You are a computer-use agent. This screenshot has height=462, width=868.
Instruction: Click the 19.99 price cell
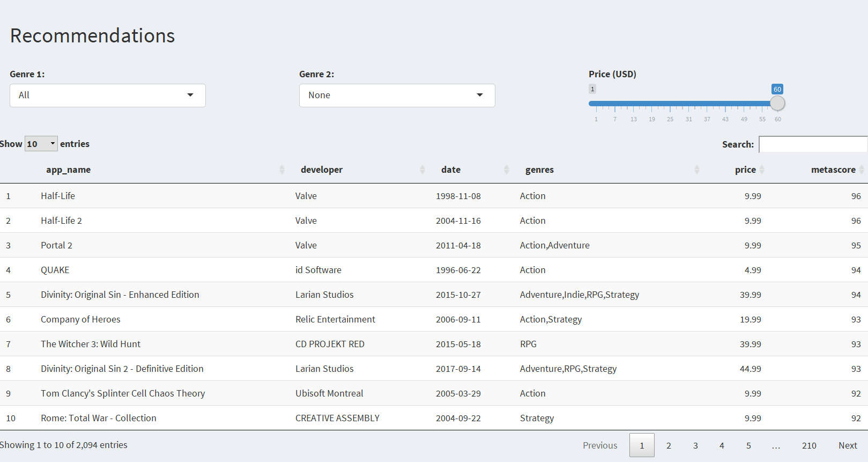(750, 319)
